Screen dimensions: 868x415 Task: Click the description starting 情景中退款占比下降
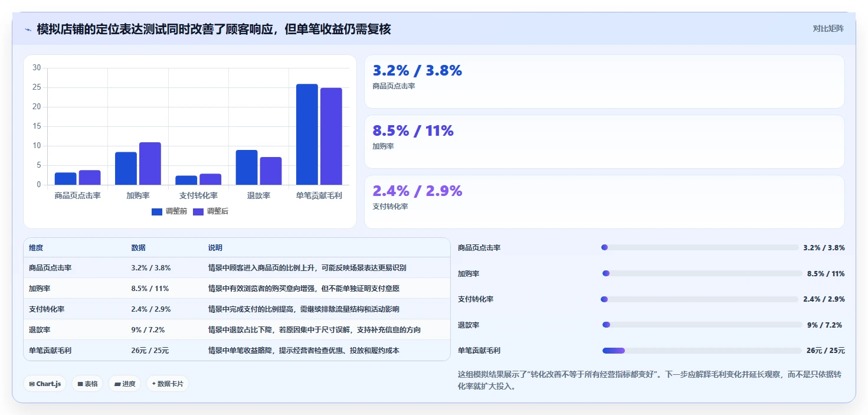click(315, 330)
